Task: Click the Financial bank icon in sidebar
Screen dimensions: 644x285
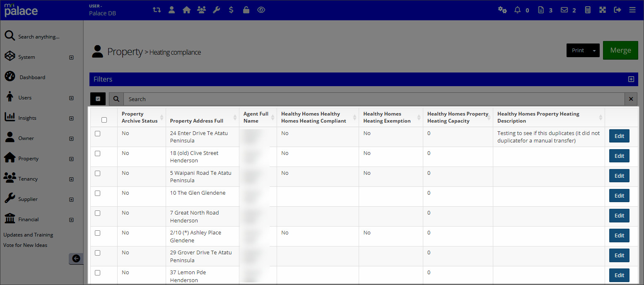Action: point(10,219)
